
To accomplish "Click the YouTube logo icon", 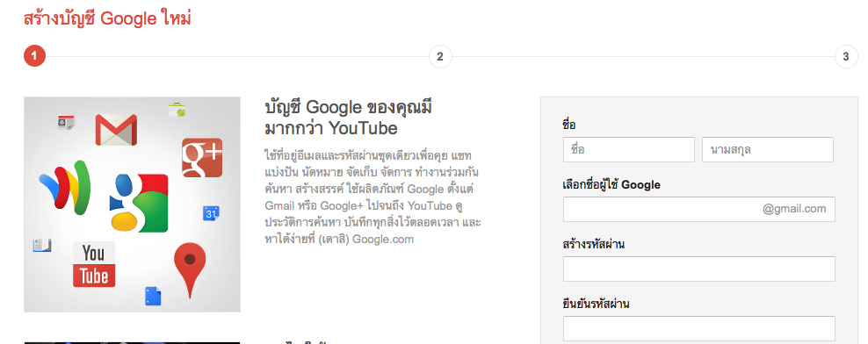I will [94, 264].
